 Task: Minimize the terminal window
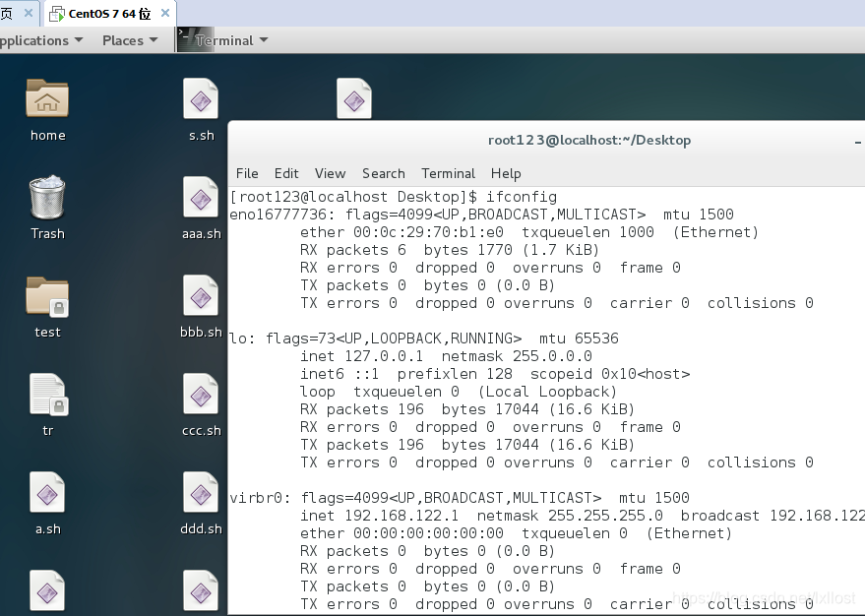[x=858, y=142]
